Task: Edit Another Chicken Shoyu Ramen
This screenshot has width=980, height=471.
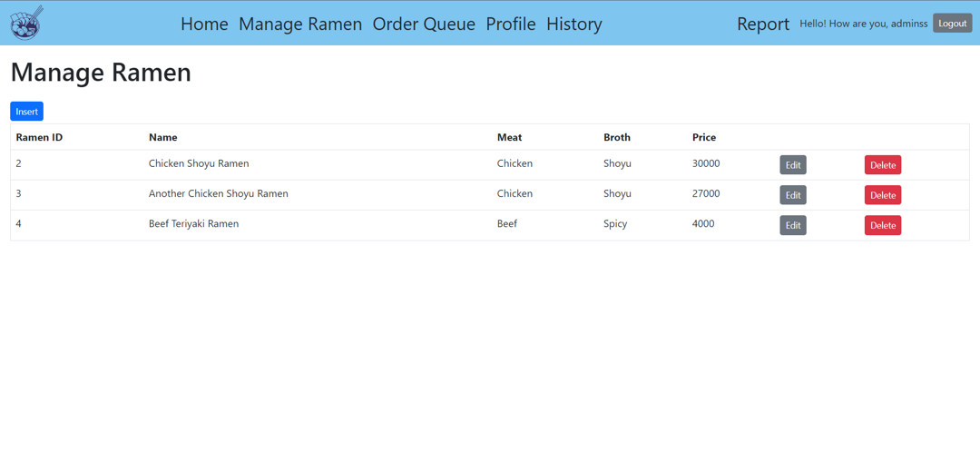Action: point(792,195)
